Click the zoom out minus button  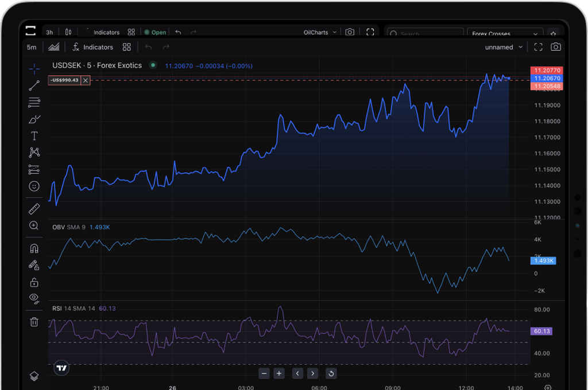(x=264, y=373)
